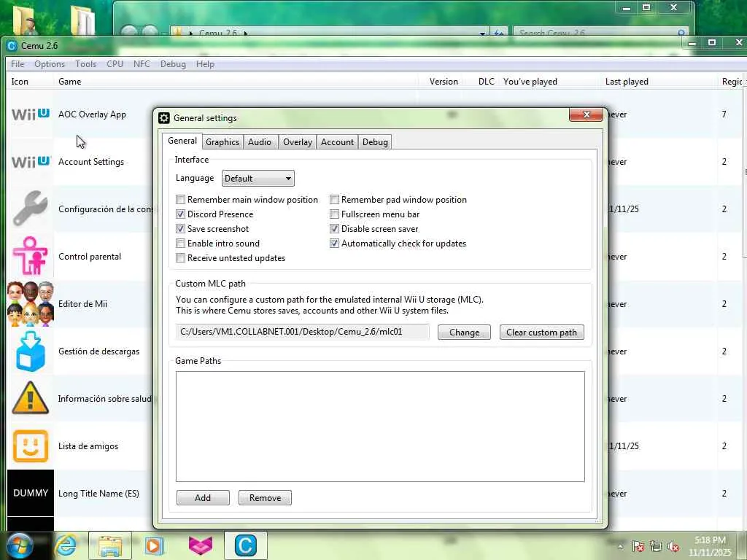Select the pink Control parental icon

pos(30,256)
